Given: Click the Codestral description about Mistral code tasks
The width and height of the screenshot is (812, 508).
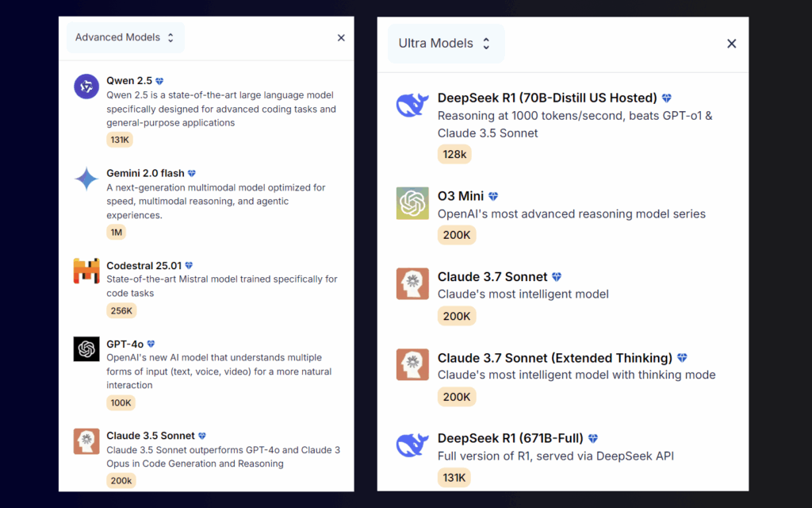Looking at the screenshot, I should [x=222, y=286].
